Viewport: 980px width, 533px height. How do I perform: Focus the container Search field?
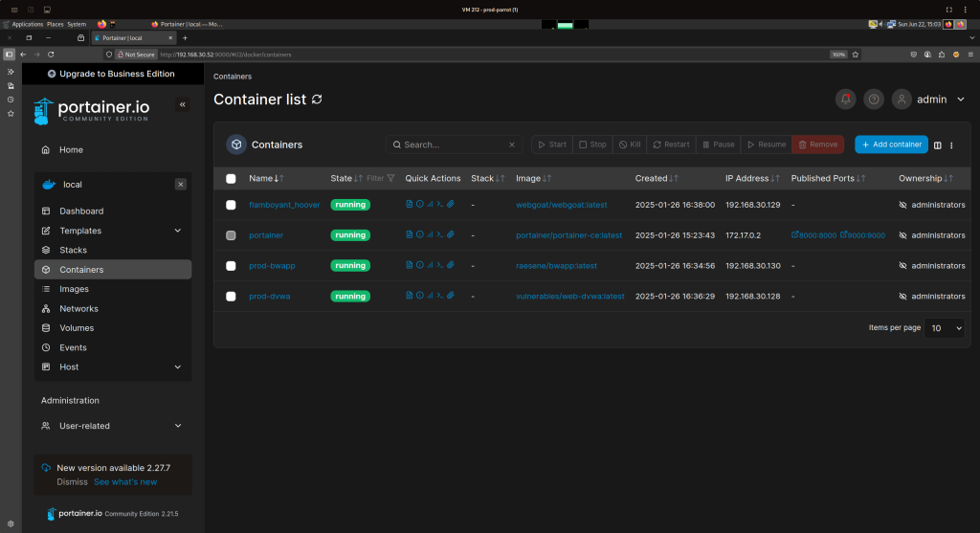point(453,144)
